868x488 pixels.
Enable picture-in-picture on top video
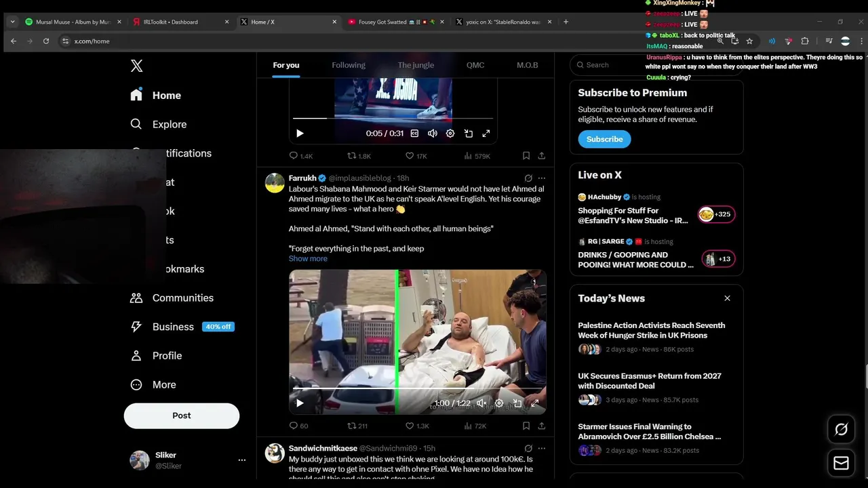point(468,134)
